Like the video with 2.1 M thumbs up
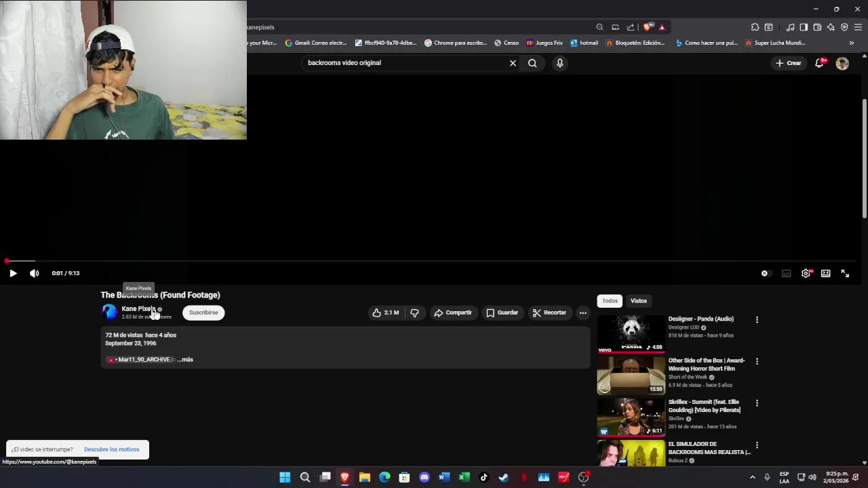Screen dimensions: 868x488 pos(385,312)
